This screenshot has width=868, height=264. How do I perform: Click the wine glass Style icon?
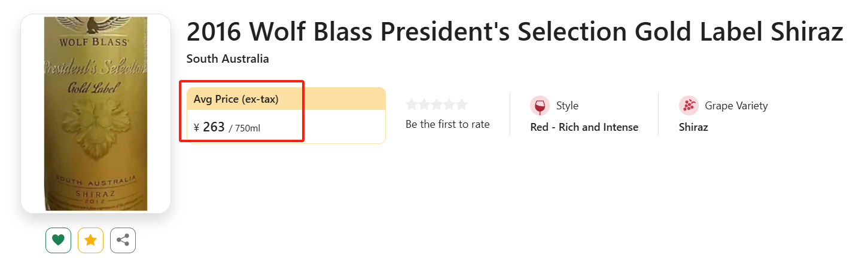(540, 106)
